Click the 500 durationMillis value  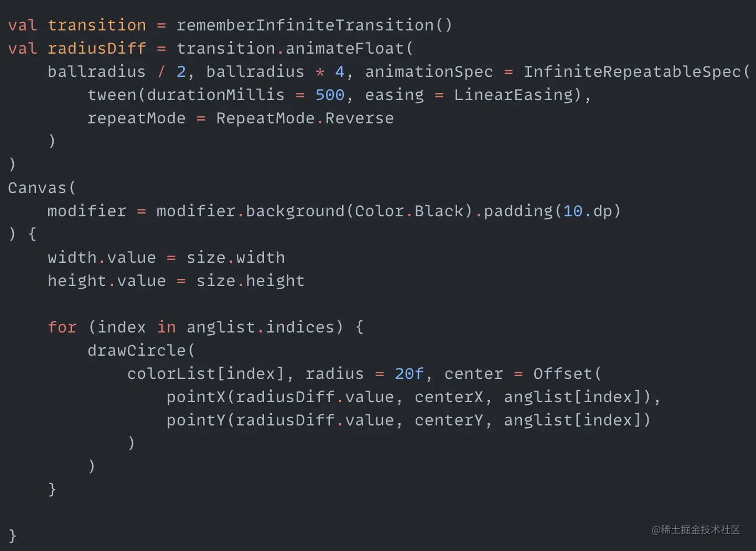tap(330, 95)
